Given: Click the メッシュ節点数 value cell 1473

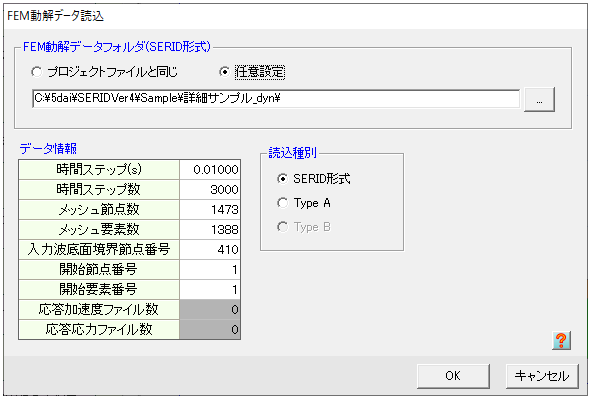Looking at the screenshot, I should (x=210, y=210).
